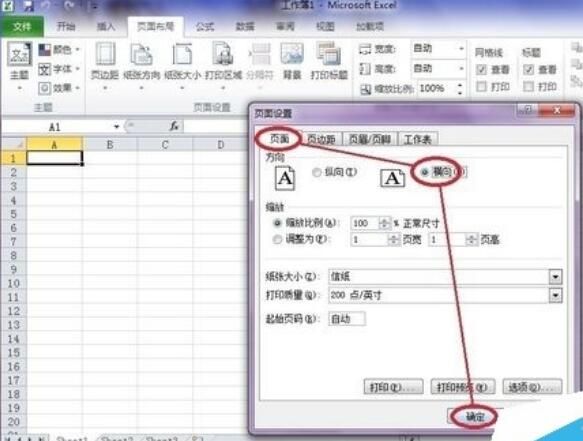Switch to the 页边距 dialog tab
Image resolution: width=583 pixels, height=441 pixels.
[x=321, y=139]
